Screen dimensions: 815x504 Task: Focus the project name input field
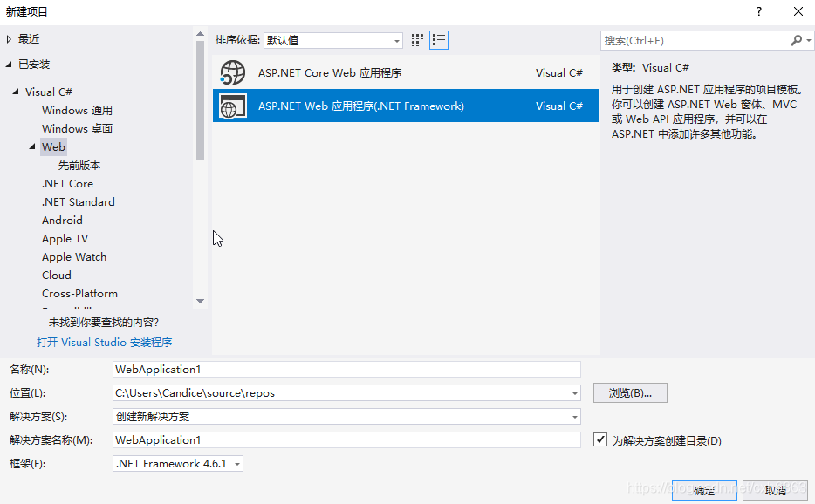click(x=346, y=370)
